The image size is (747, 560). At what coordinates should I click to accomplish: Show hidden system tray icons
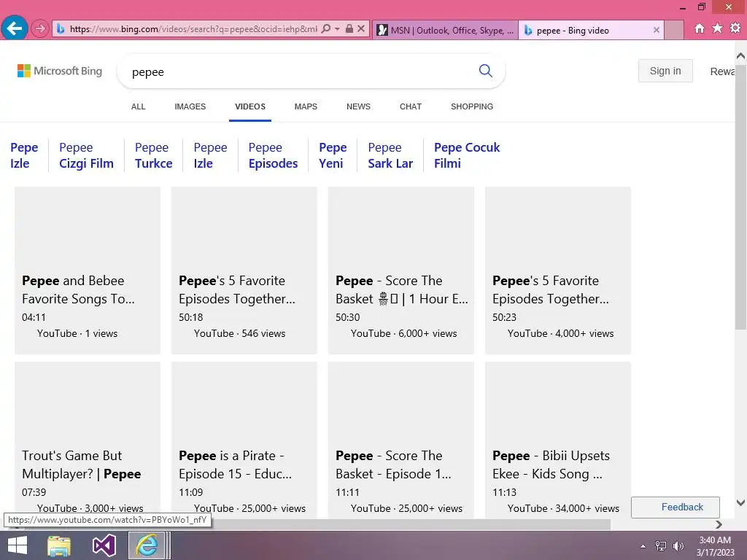point(643,546)
